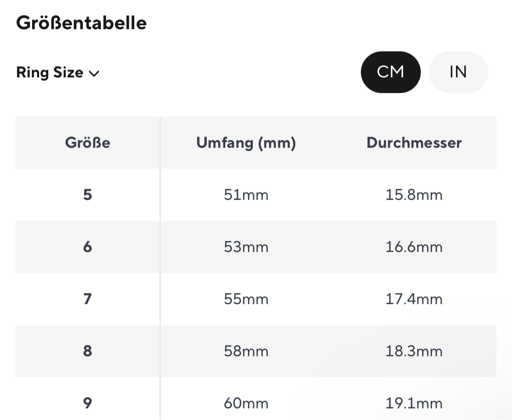
Task: Click the 17.4mm diameter cell
Action: [x=414, y=299]
